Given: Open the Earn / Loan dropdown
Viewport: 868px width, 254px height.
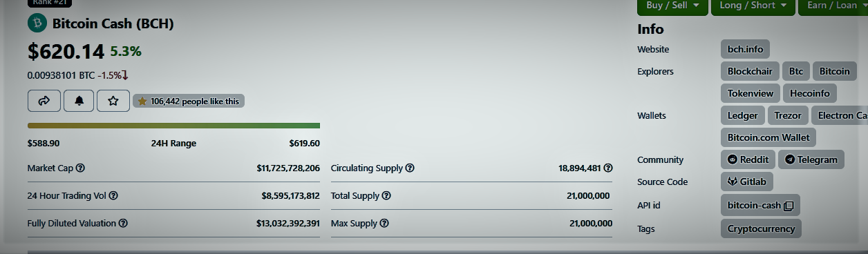Looking at the screenshot, I should pyautogui.click(x=833, y=6).
